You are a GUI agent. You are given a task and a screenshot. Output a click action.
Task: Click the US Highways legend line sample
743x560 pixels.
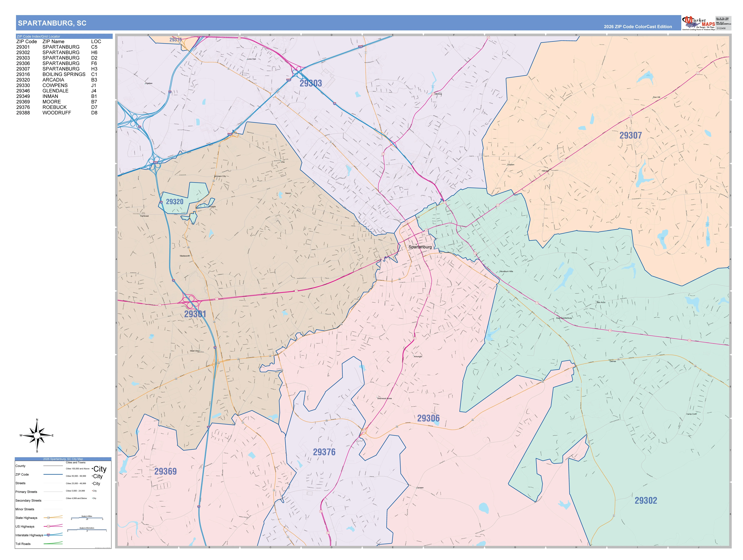pyautogui.click(x=53, y=526)
